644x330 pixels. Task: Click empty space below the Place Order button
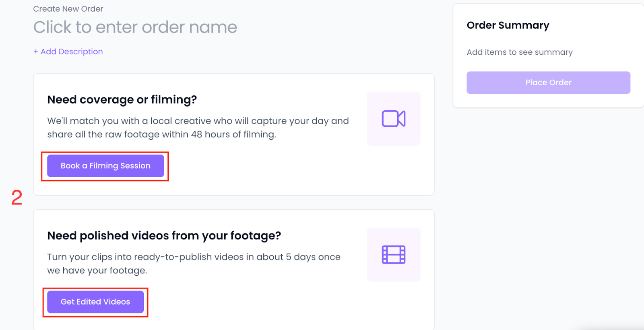[x=548, y=101]
